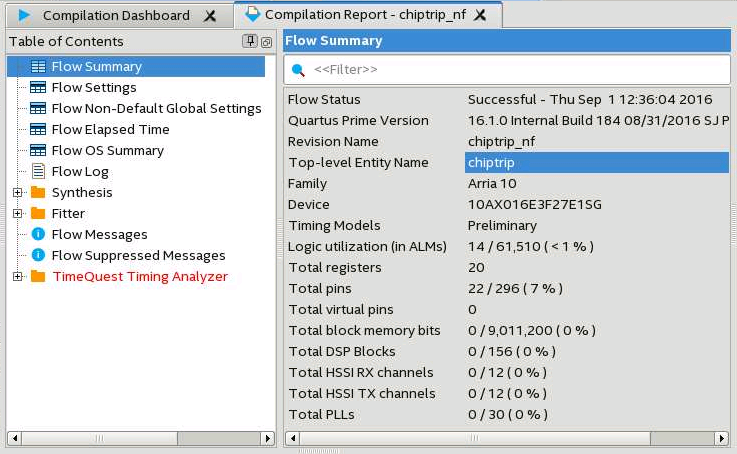The image size is (737, 454).
Task: Switch to the Compilation Dashboard tab
Action: pos(115,15)
